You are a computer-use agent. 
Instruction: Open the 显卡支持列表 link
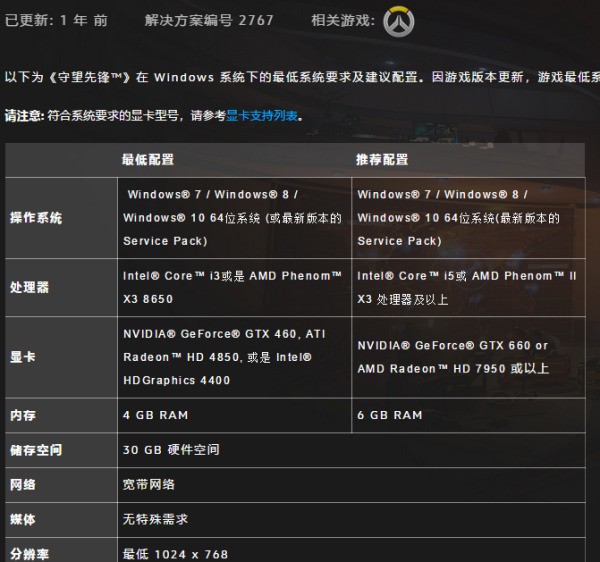click(x=262, y=116)
